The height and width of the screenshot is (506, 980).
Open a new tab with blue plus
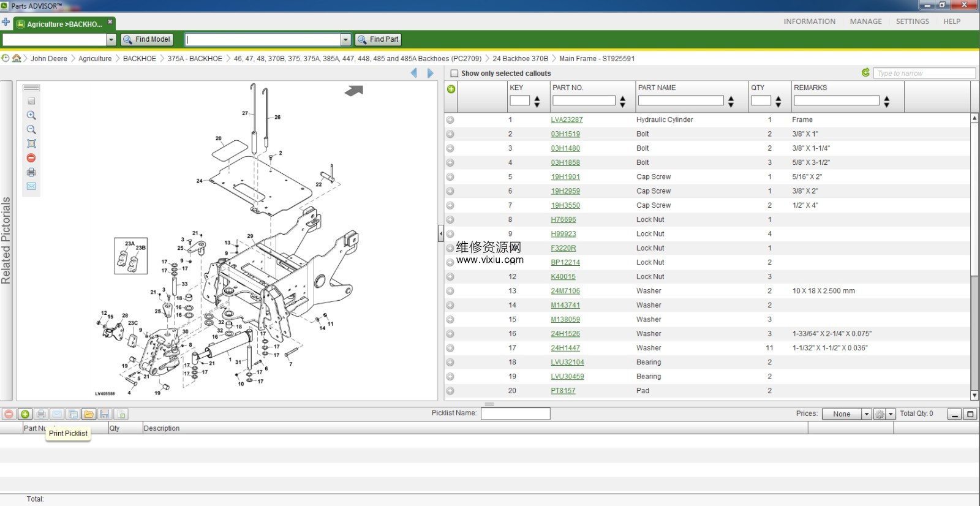click(x=6, y=22)
